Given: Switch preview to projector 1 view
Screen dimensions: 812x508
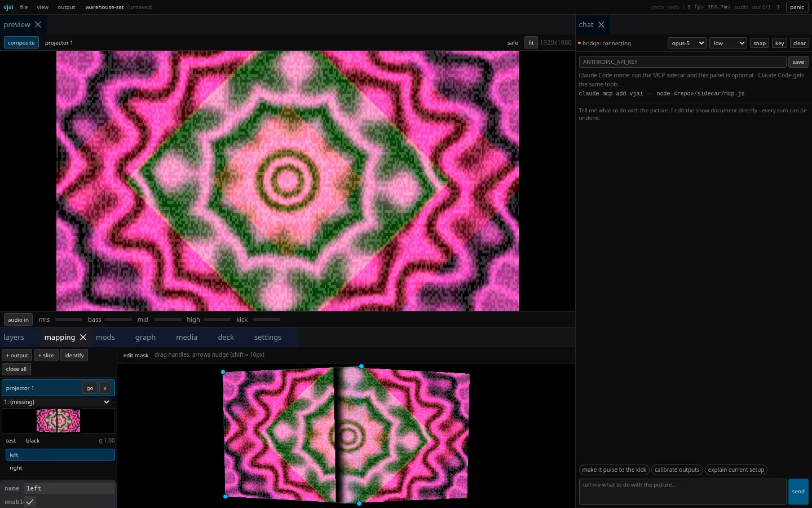Looking at the screenshot, I should [59, 43].
